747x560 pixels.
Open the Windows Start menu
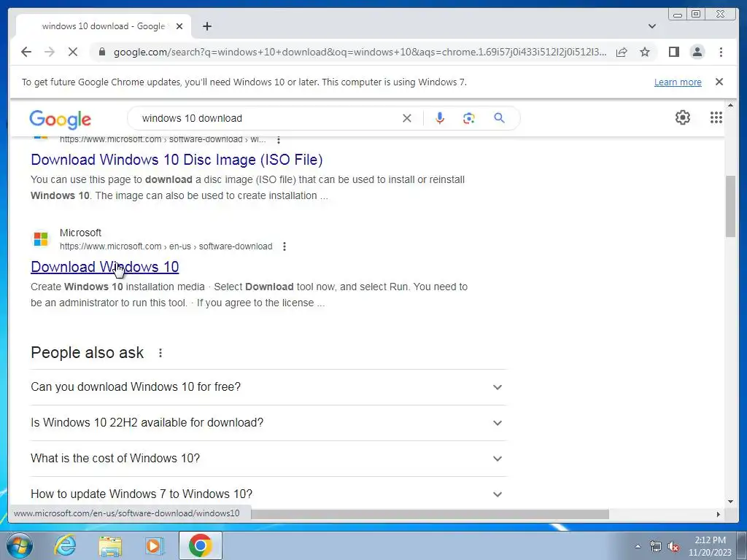(20, 545)
